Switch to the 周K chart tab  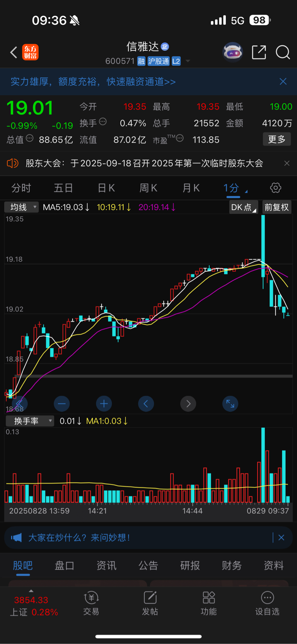[148, 188]
